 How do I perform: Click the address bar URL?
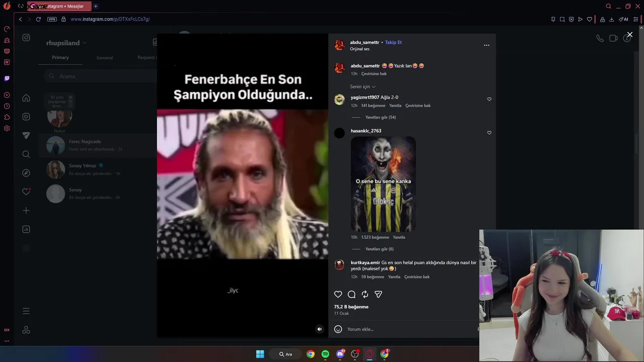click(x=110, y=19)
